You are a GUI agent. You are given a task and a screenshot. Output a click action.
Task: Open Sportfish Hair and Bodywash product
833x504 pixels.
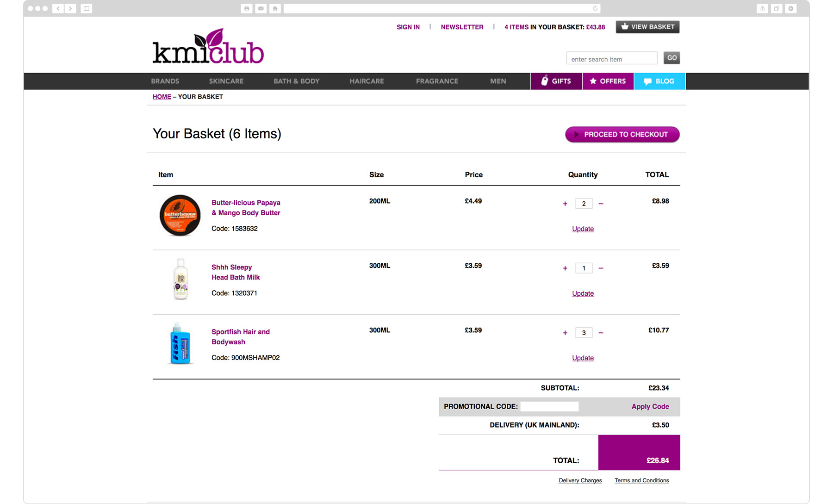[x=241, y=337]
